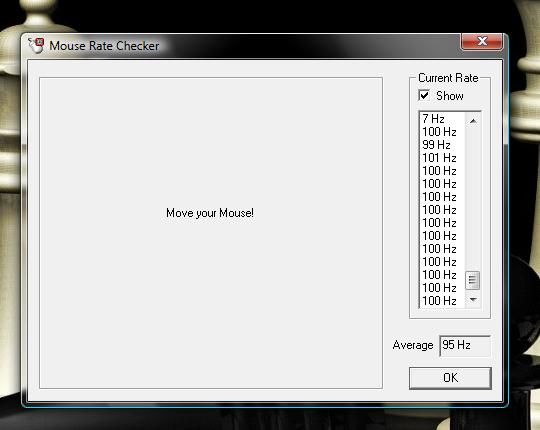Click the rate list scroll up arrow
This screenshot has height=430, width=540.
473,121
